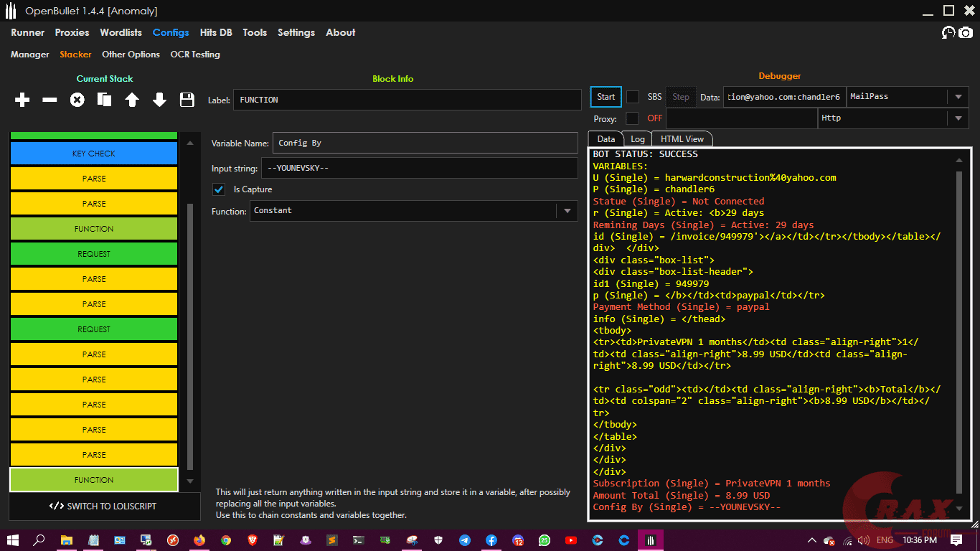The width and height of the screenshot is (980, 551).
Task: Move the selected block down with the arrow
Action: pyautogui.click(x=159, y=100)
